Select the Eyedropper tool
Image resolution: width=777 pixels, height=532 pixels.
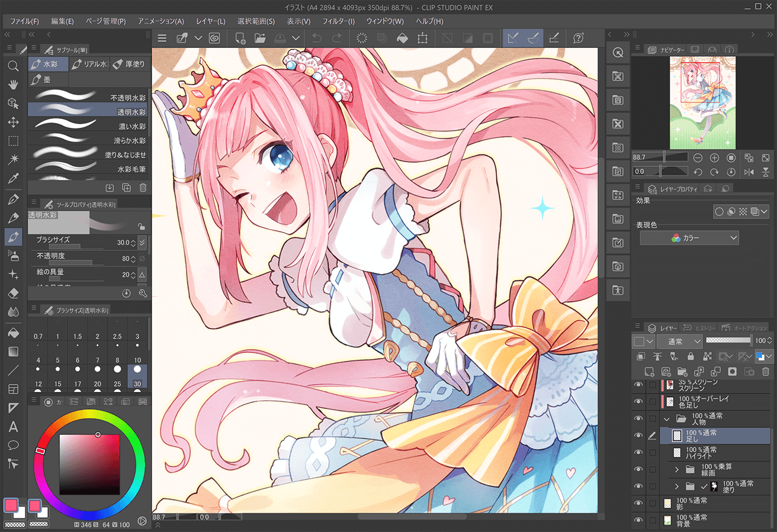pos(13,178)
